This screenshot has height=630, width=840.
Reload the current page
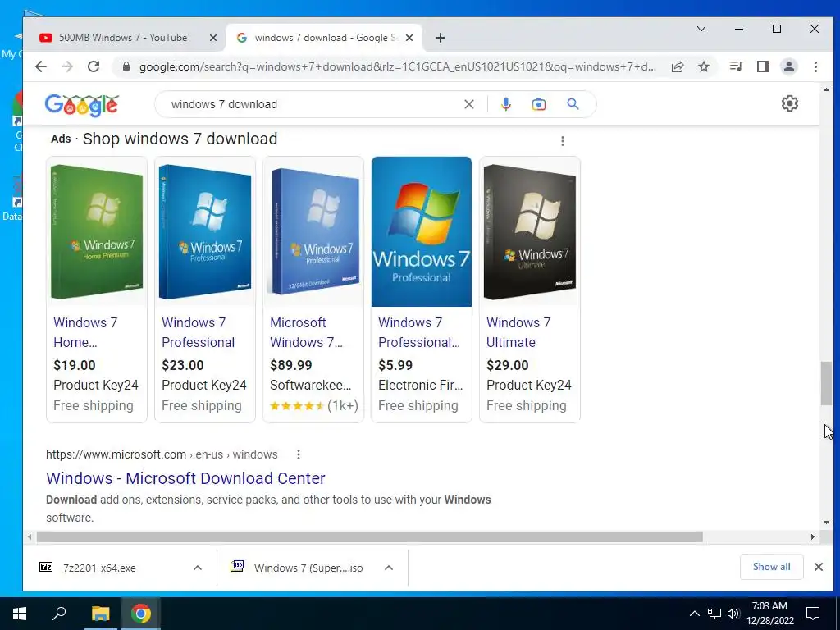pyautogui.click(x=94, y=66)
